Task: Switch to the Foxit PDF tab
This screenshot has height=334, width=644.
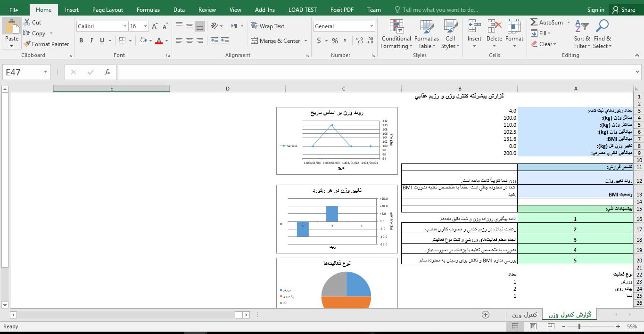Action: tap(342, 10)
